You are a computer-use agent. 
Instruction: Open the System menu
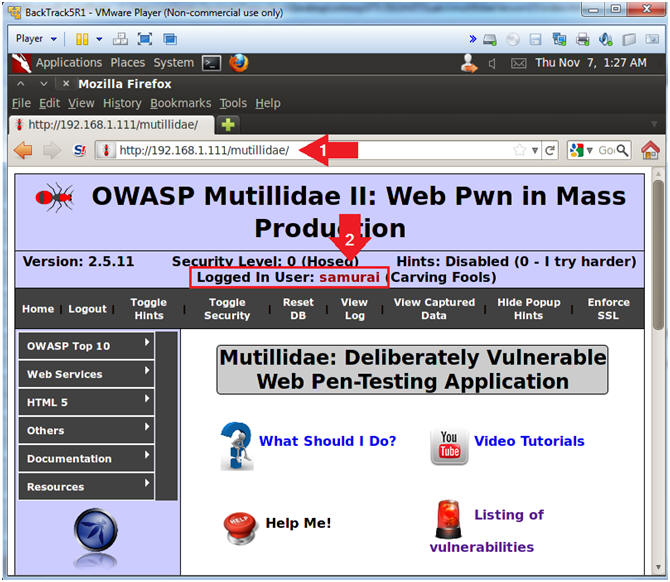pos(173,63)
